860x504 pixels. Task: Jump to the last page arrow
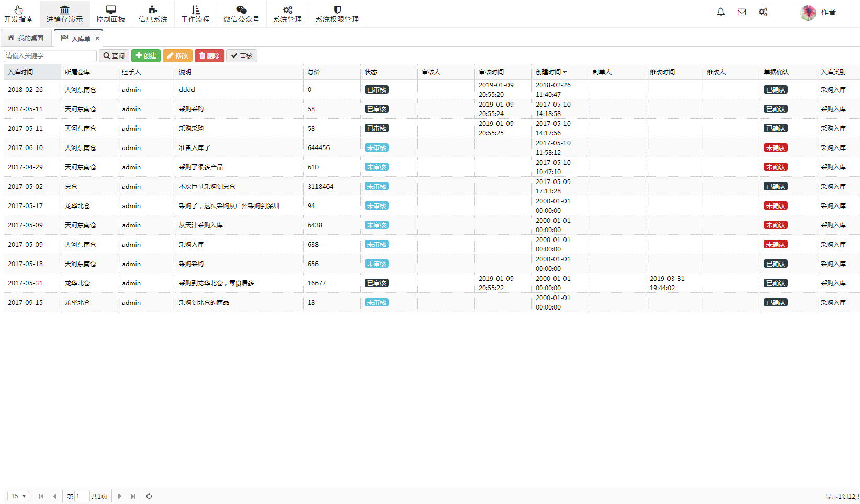[133, 496]
